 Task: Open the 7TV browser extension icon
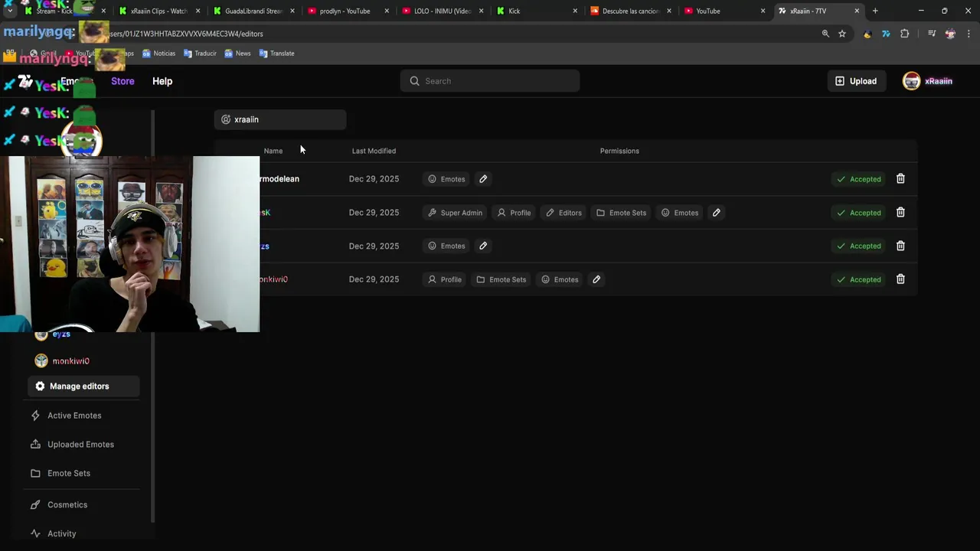click(886, 34)
